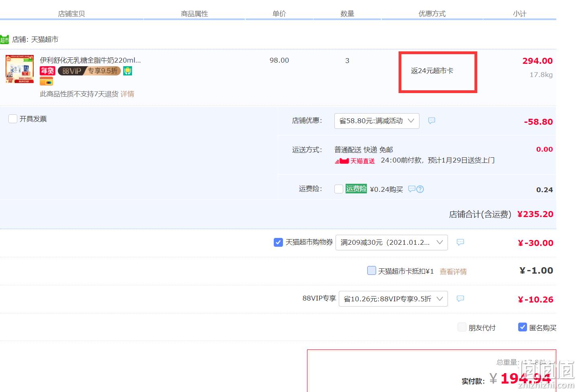The height and width of the screenshot is (392, 578).
Task: Click the 98.00 unit price
Action: pyautogui.click(x=279, y=60)
